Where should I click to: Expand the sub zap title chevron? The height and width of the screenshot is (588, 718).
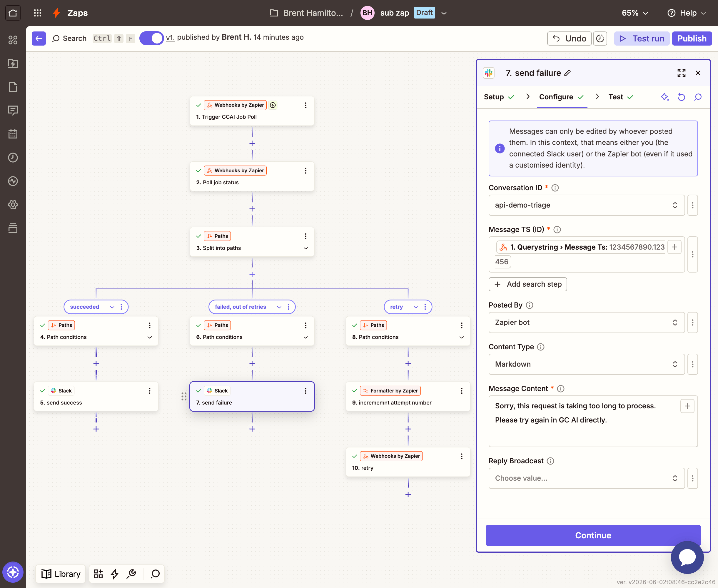point(444,13)
